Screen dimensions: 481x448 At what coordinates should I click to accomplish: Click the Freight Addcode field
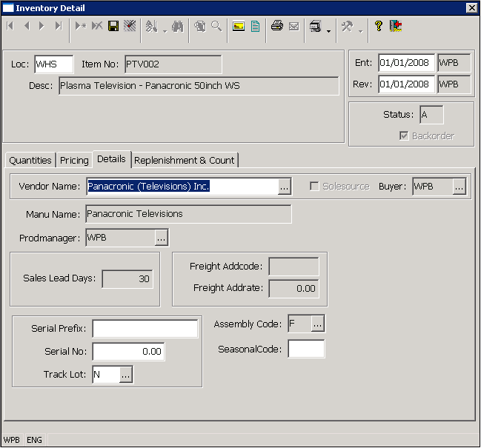(293, 267)
